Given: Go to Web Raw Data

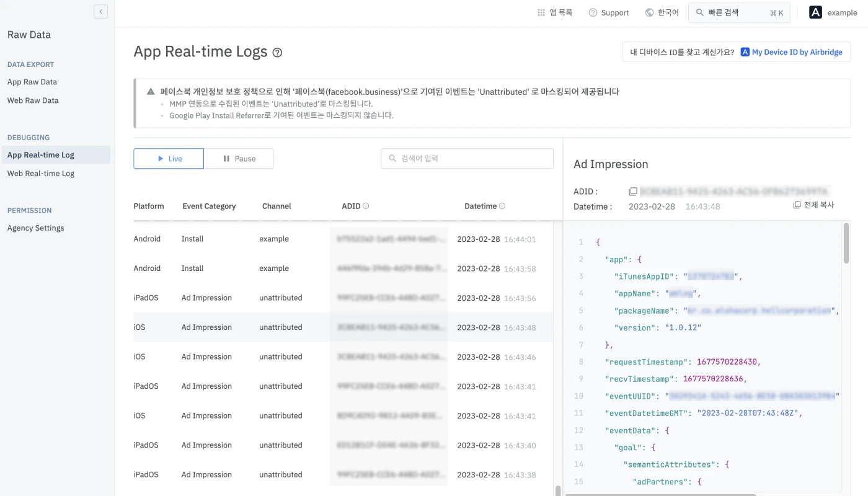Looking at the screenshot, I should coord(33,100).
